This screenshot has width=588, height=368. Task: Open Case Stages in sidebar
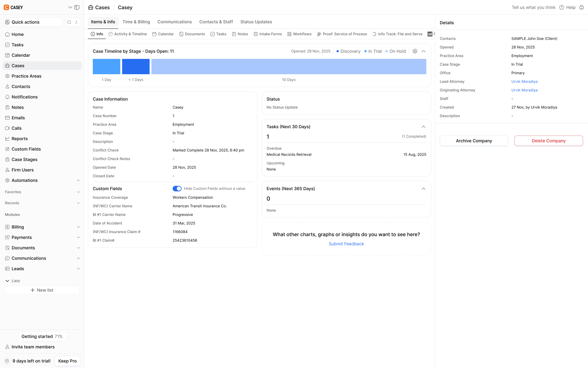click(42, 159)
